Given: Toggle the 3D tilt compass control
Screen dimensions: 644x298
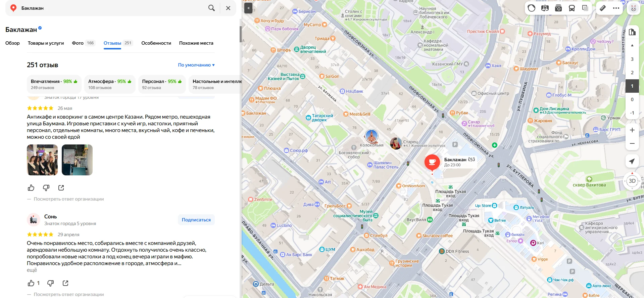Looking at the screenshot, I should pos(632,181).
